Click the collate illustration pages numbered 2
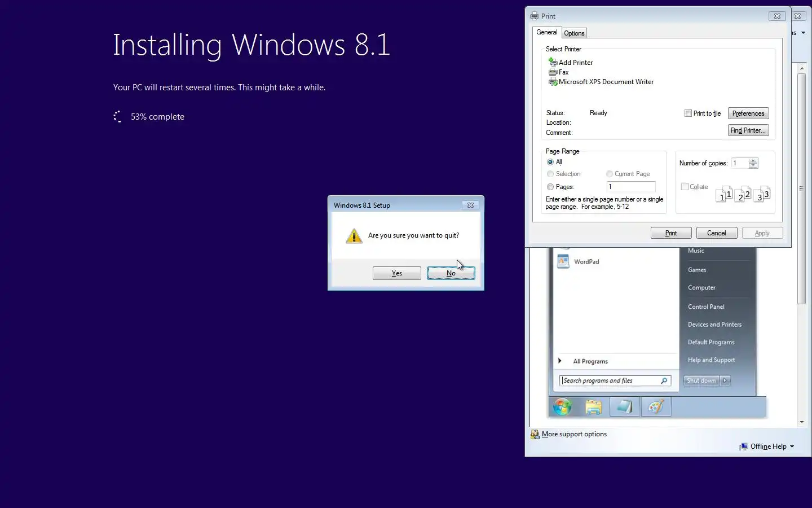 pos(743,194)
